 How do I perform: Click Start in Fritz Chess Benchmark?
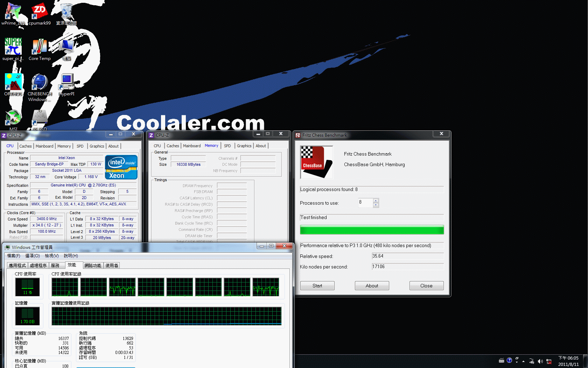(x=317, y=286)
